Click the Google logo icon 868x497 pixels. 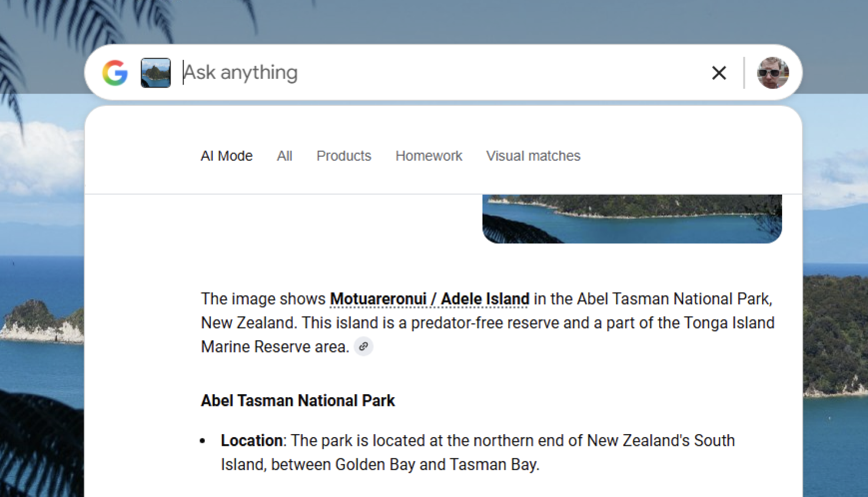click(115, 73)
